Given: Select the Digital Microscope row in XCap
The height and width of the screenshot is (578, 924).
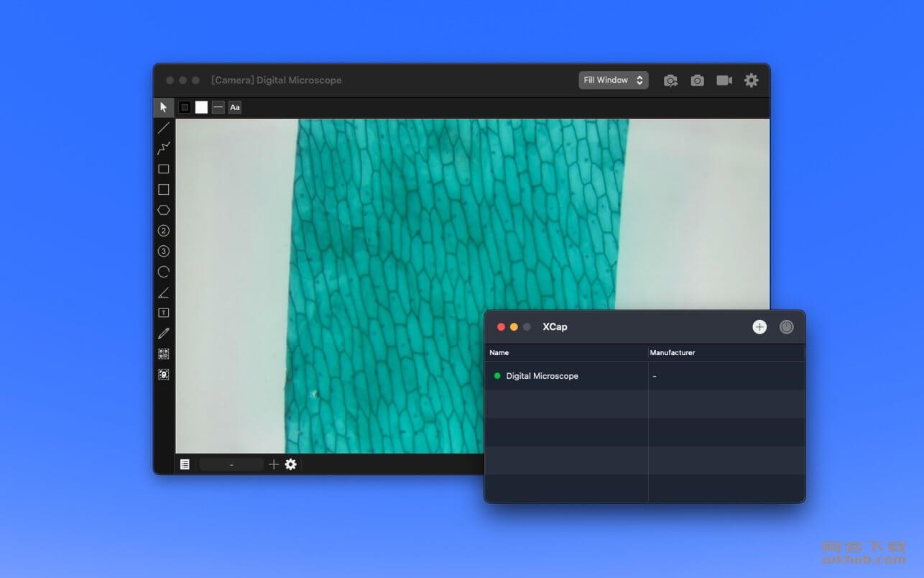Looking at the screenshot, I should click(645, 376).
